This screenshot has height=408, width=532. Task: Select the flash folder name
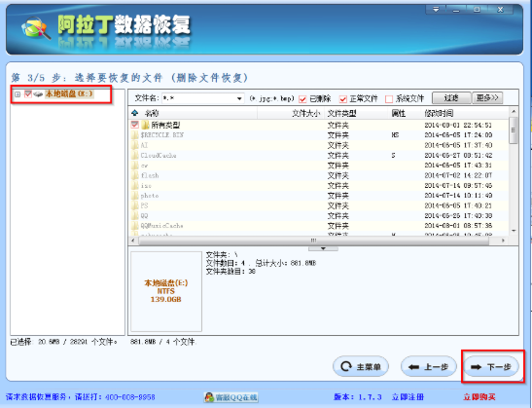click(150, 175)
